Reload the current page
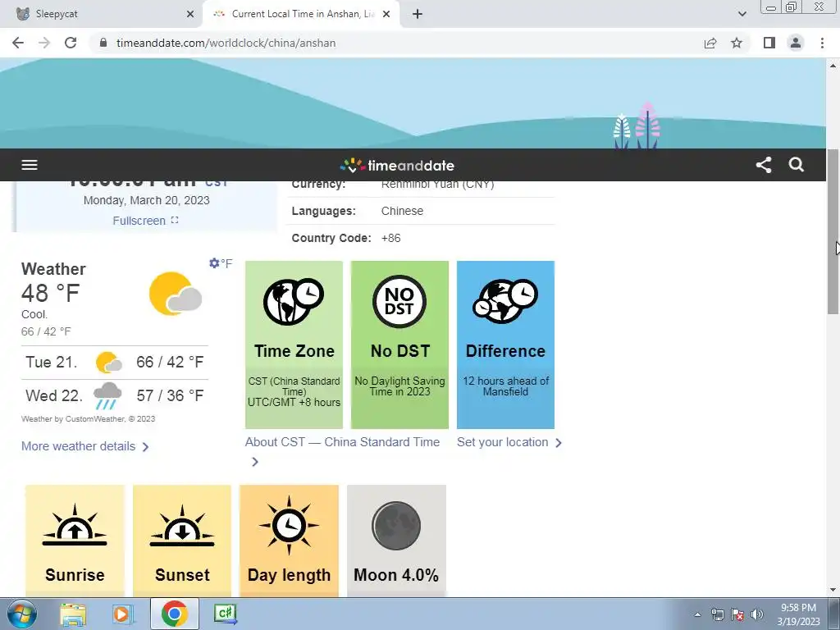Image resolution: width=840 pixels, height=630 pixels. tap(71, 43)
